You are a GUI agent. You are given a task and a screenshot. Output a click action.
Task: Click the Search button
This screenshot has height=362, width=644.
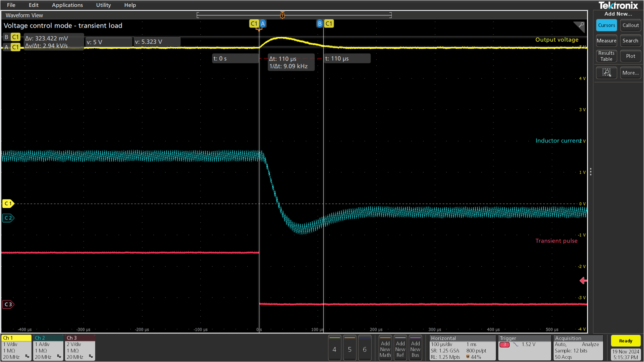631,41
